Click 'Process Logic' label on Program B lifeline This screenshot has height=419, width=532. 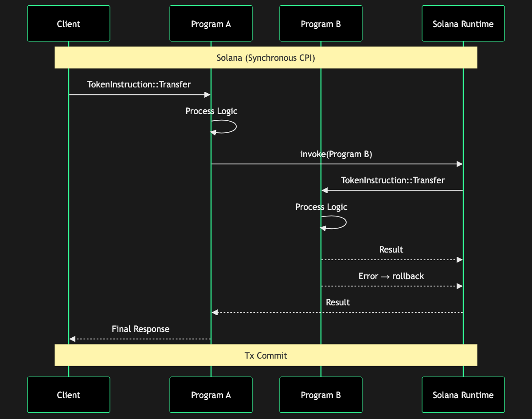[321, 207]
